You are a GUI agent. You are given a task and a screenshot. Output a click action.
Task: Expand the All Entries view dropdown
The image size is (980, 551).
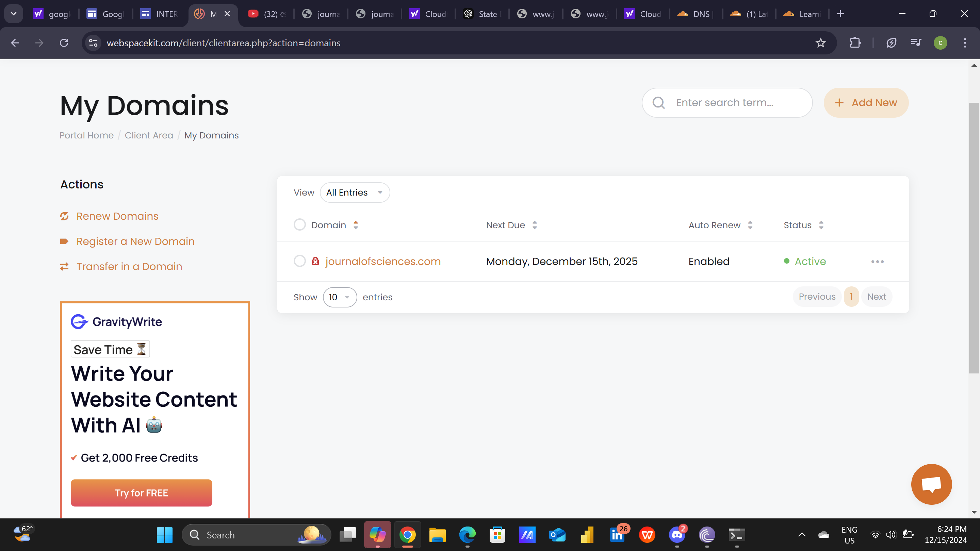pos(355,193)
